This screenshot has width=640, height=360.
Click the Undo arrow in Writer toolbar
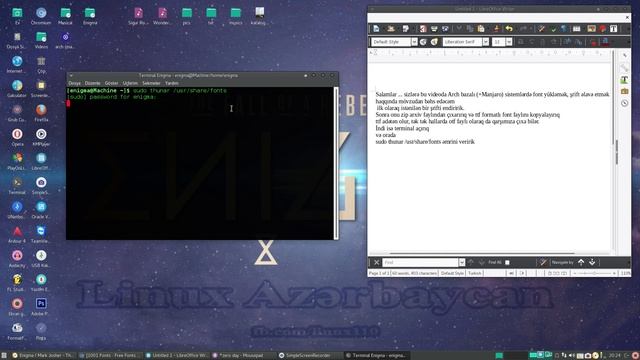coord(509,29)
